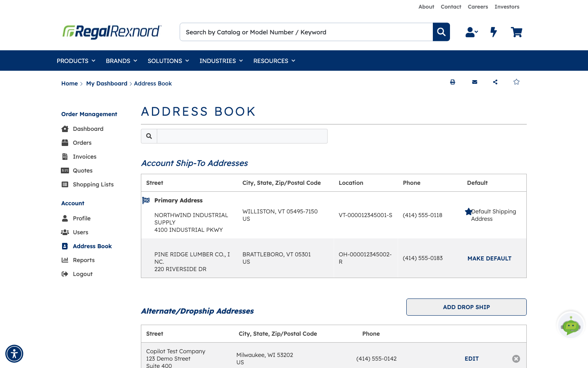Image resolution: width=588 pixels, height=368 pixels.
Task: Open the accessibility options icon
Action: (x=14, y=354)
